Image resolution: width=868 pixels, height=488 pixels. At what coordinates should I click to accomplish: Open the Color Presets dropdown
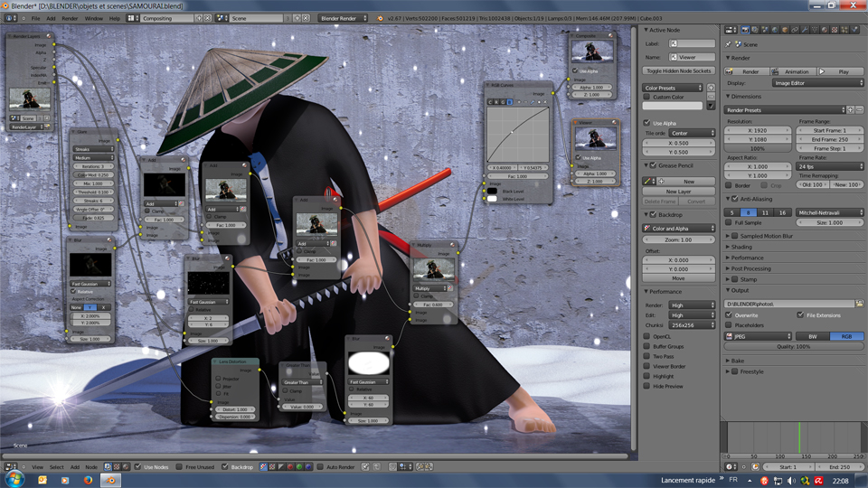pyautogui.click(x=673, y=88)
